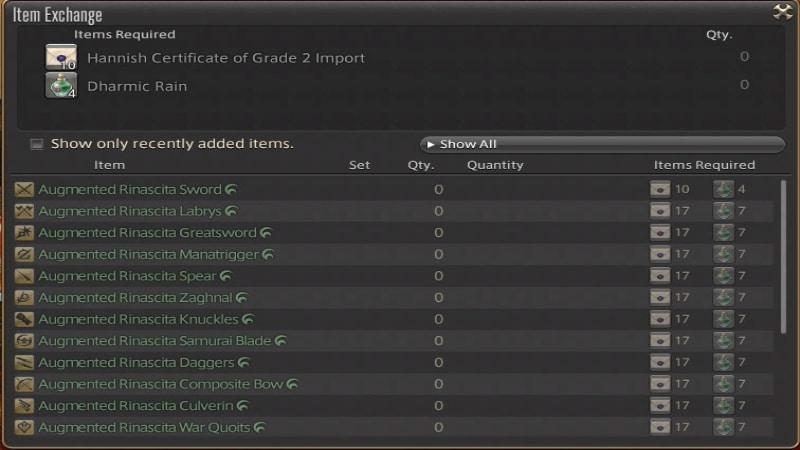Enable Show only recently added items checkbox

pos(37,144)
